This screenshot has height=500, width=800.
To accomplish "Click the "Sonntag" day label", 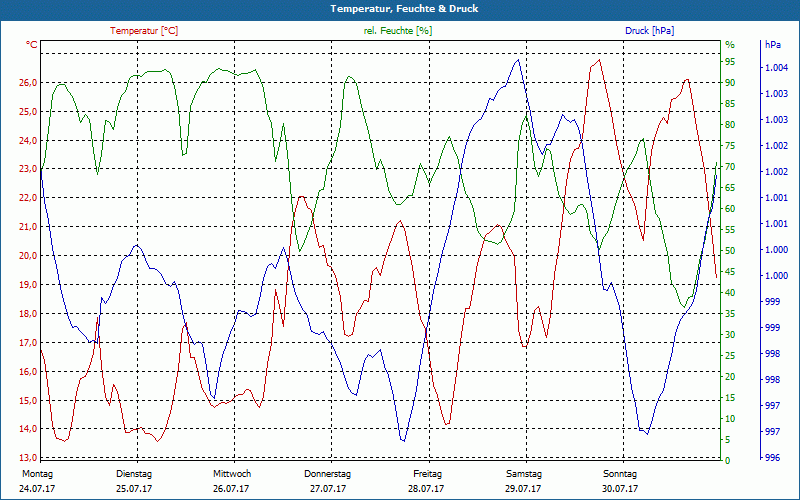I will pos(620,474).
